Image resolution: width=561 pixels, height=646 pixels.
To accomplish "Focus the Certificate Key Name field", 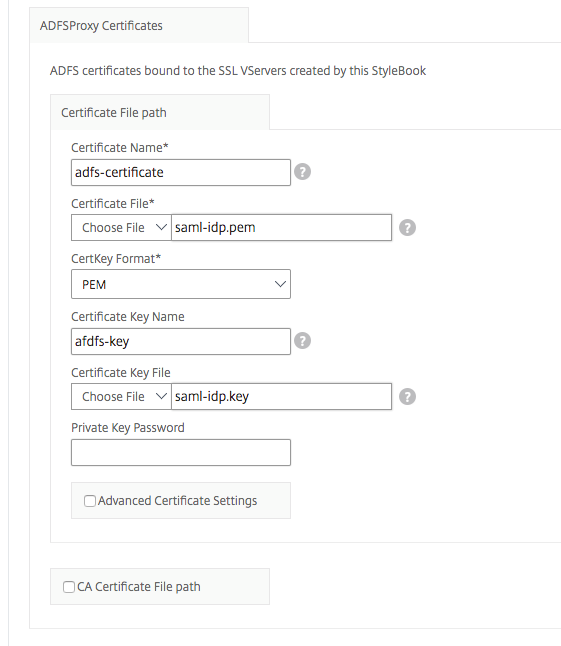I will click(181, 341).
